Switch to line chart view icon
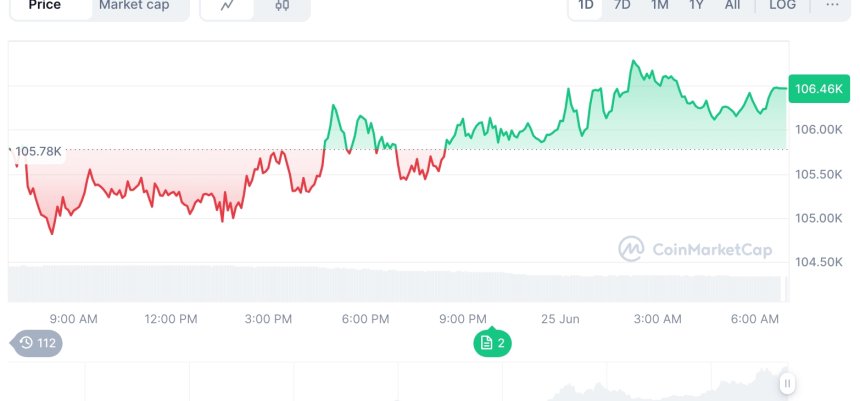Image resolution: width=860 pixels, height=401 pixels. pyautogui.click(x=228, y=6)
